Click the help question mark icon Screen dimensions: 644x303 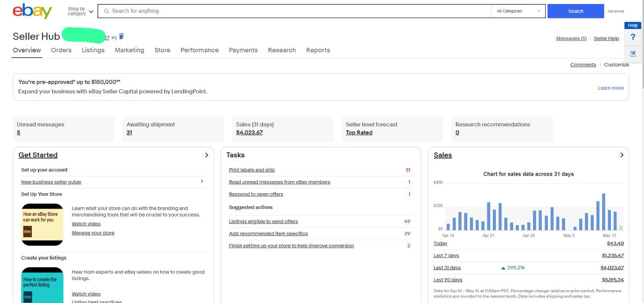click(633, 37)
